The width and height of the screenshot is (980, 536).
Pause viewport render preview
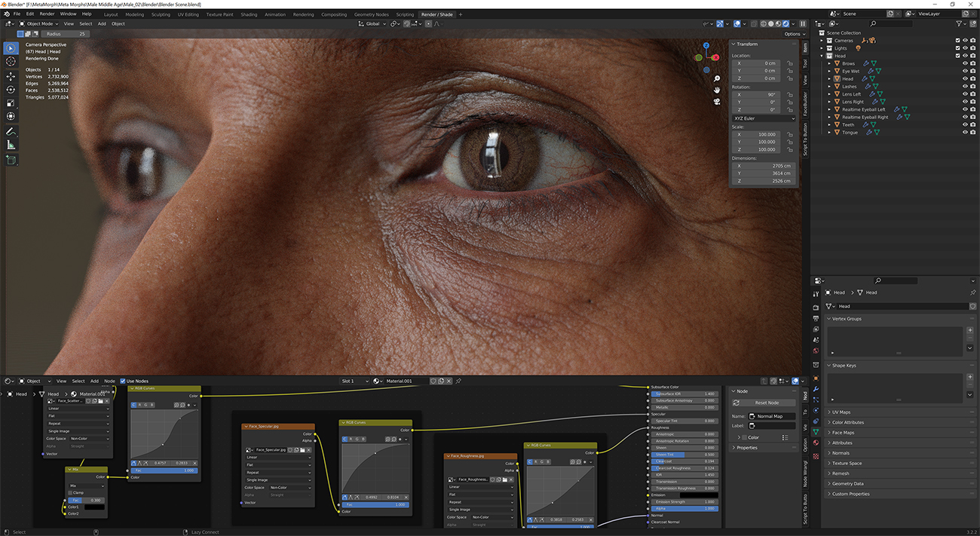click(x=802, y=23)
